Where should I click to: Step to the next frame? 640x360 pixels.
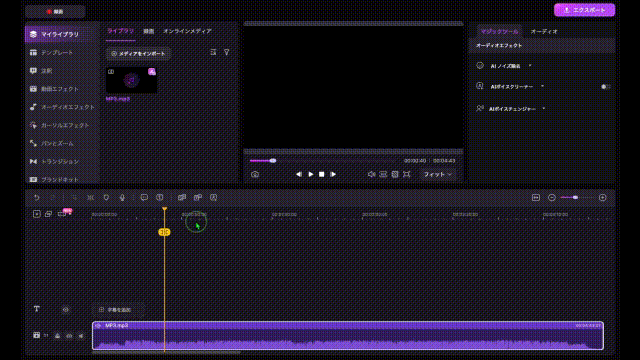pos(333,174)
